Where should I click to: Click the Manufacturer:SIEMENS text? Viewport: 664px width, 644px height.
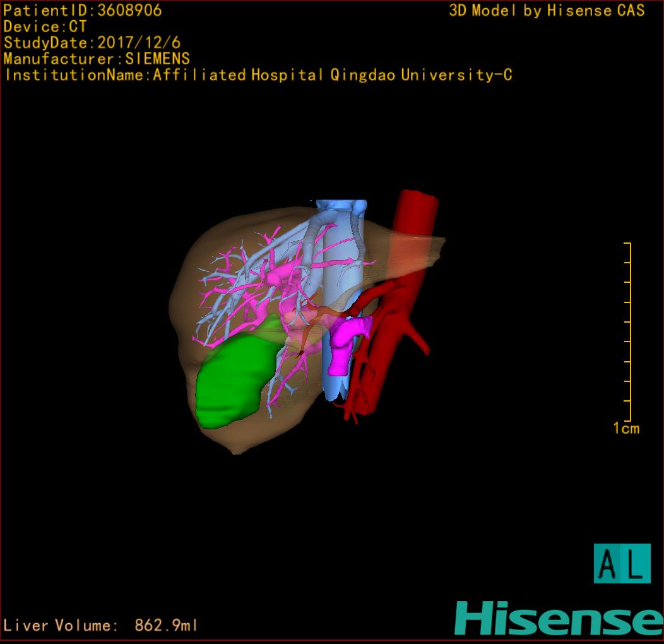pyautogui.click(x=97, y=59)
